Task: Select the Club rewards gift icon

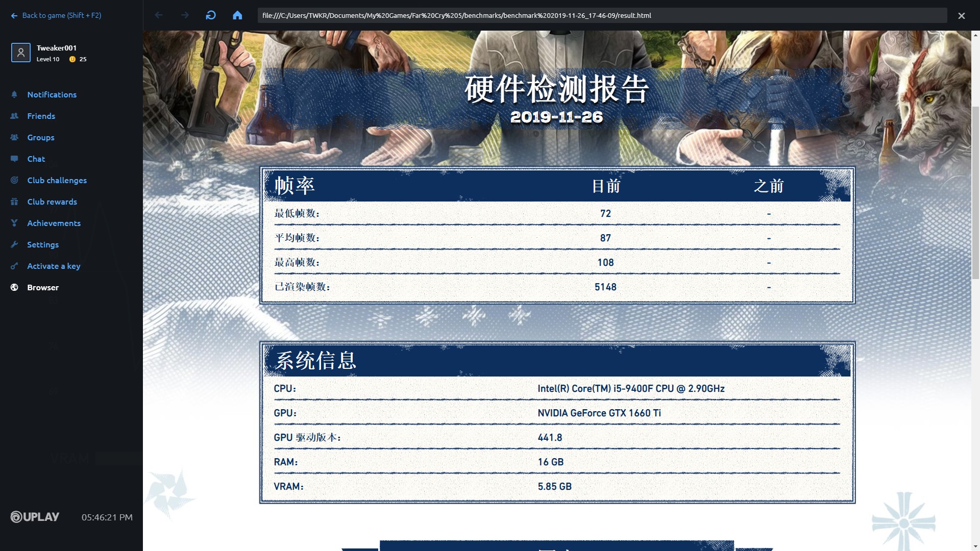Action: click(x=15, y=202)
